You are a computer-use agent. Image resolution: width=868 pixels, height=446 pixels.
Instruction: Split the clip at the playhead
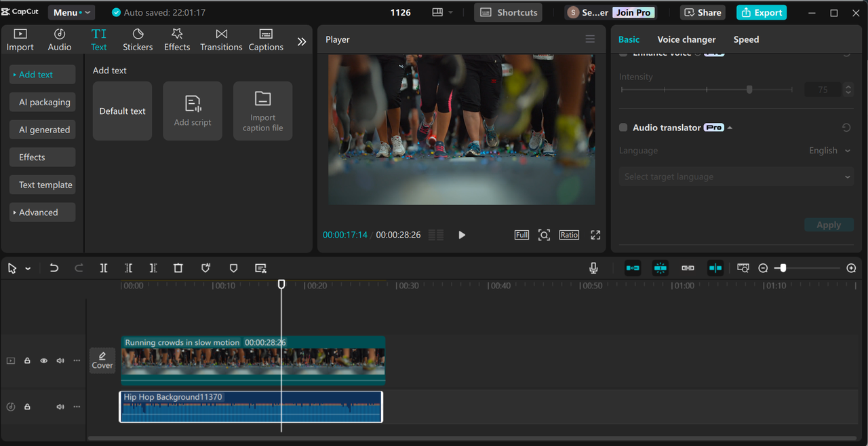104,268
